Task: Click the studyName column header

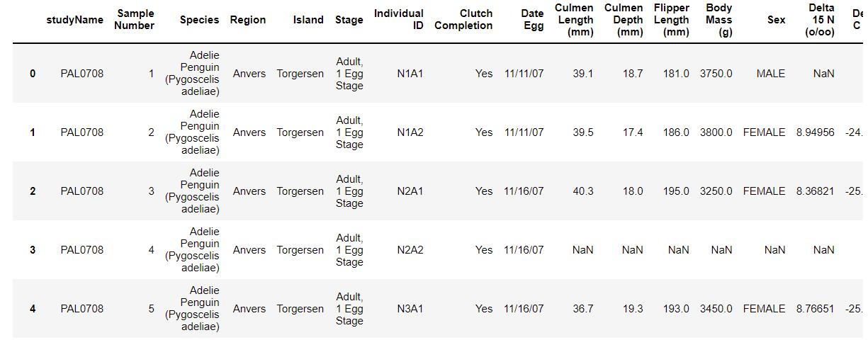Action: pyautogui.click(x=74, y=20)
